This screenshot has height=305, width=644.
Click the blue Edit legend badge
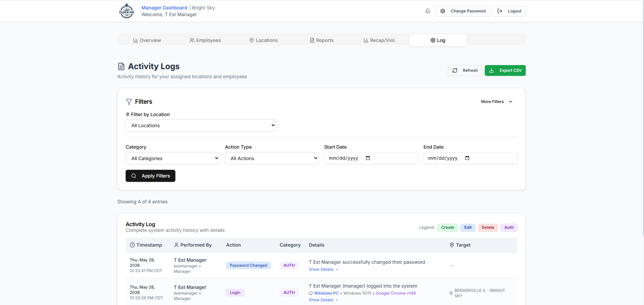point(468,227)
